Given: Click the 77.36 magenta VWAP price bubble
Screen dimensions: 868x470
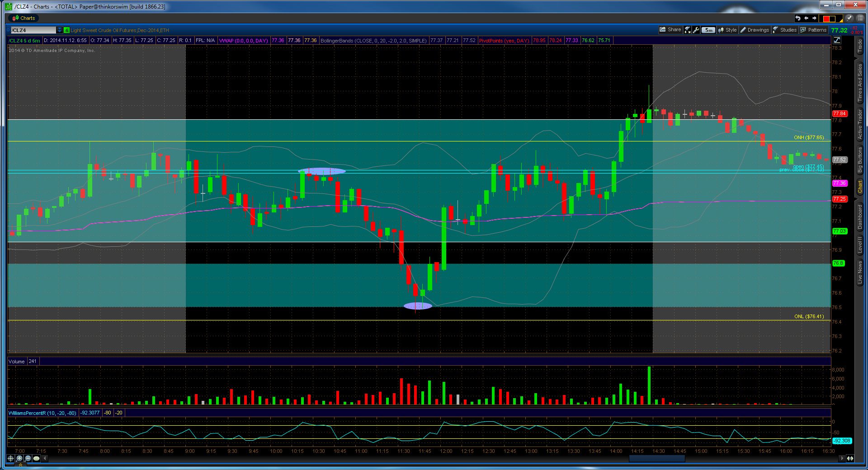Looking at the screenshot, I should [840, 183].
